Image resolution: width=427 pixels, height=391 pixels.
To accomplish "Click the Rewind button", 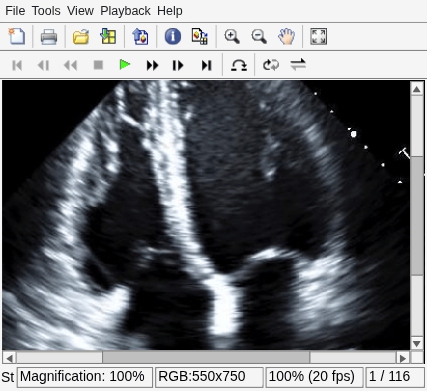I will (x=70, y=65).
